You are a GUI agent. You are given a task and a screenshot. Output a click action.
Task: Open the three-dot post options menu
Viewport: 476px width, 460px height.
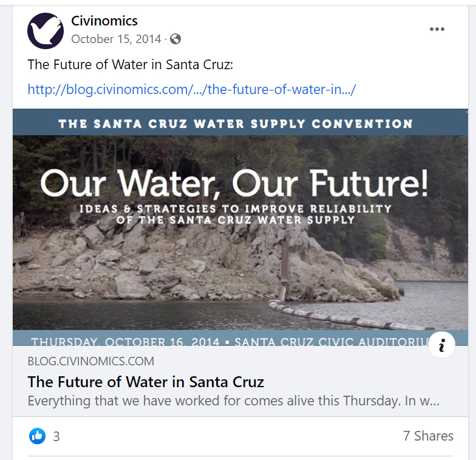[x=437, y=30]
